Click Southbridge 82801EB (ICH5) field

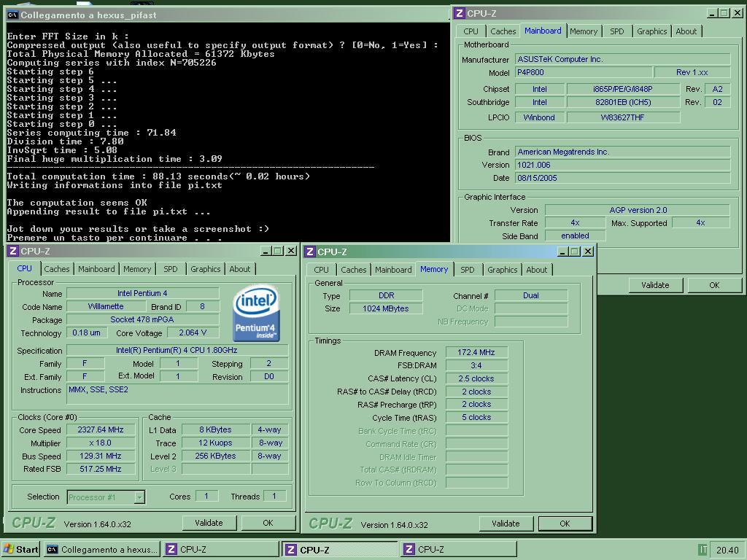[x=623, y=102]
